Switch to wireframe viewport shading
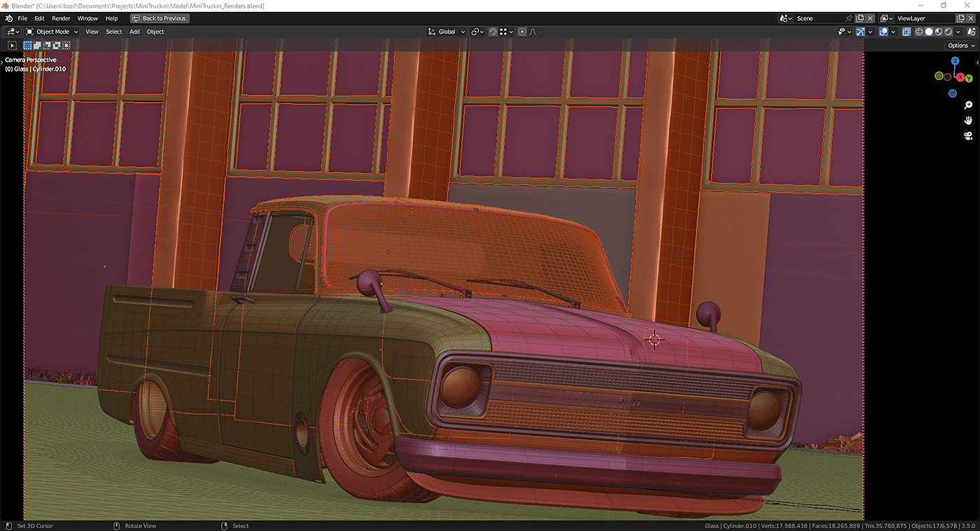 [919, 32]
